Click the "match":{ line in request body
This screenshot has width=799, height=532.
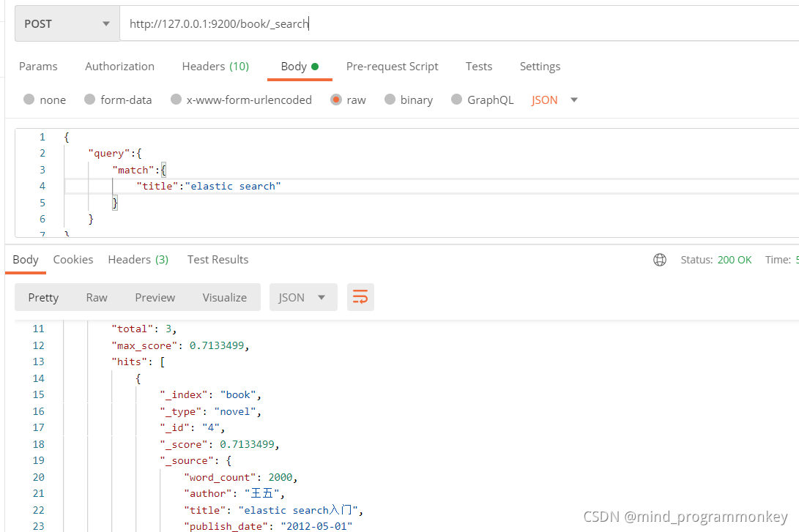[139, 170]
